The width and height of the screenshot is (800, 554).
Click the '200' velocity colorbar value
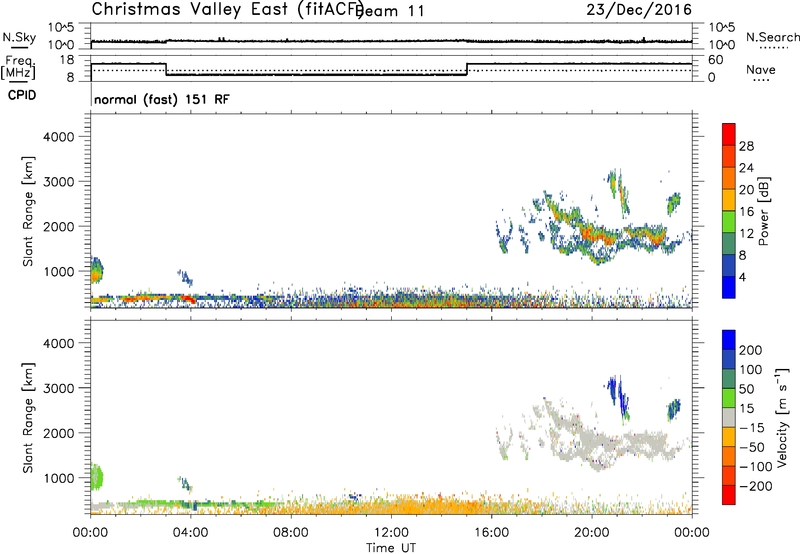pyautogui.click(x=751, y=350)
